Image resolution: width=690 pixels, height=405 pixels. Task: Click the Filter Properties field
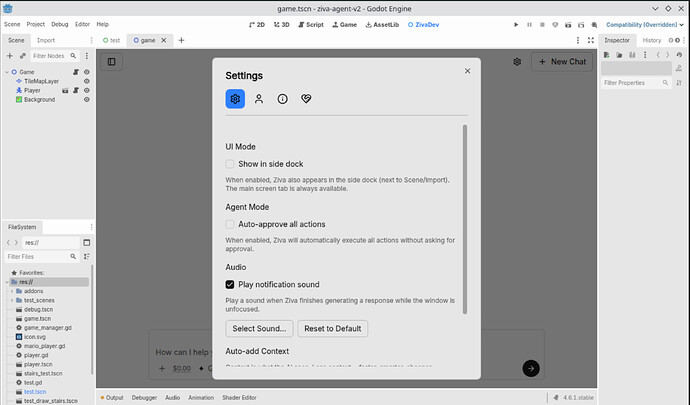click(x=636, y=83)
